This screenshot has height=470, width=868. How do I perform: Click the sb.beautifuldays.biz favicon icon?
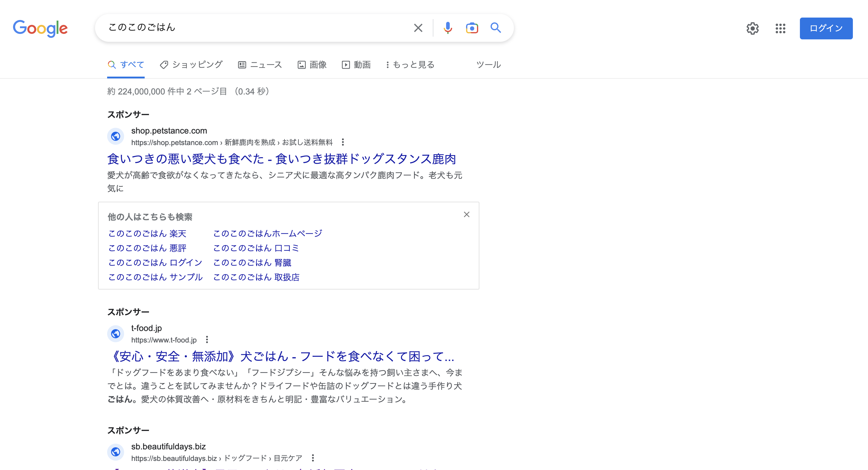point(116,452)
